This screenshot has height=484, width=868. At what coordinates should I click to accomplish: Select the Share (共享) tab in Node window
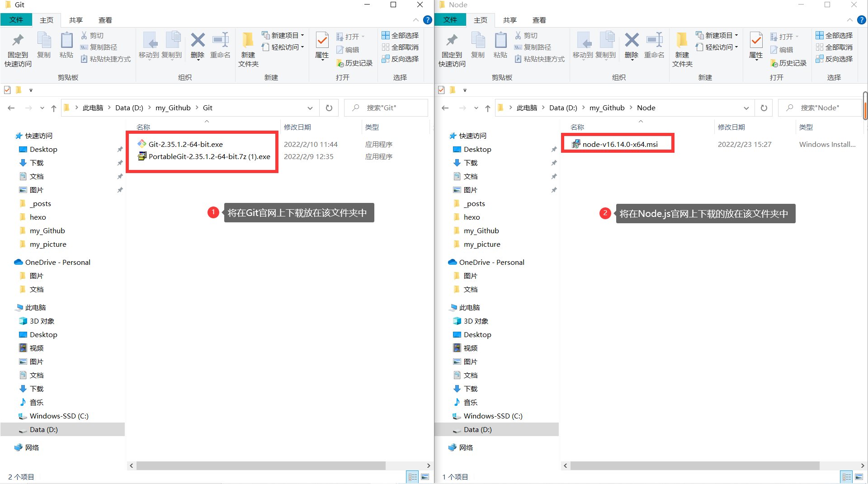pos(510,20)
